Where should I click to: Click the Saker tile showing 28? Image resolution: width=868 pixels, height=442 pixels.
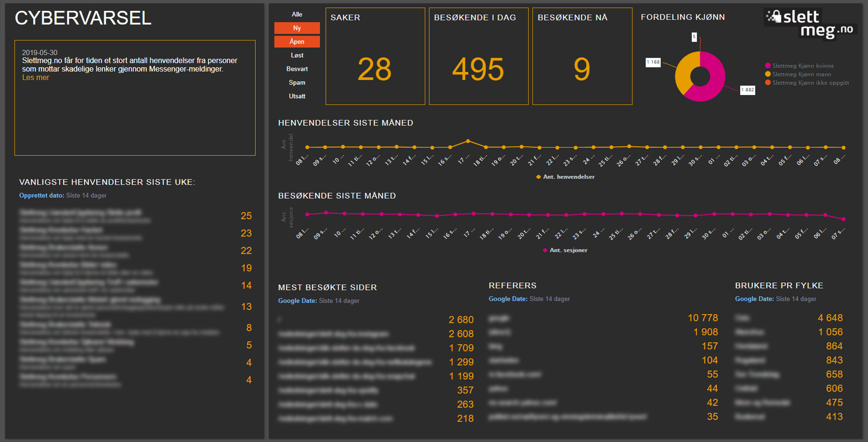click(x=375, y=56)
